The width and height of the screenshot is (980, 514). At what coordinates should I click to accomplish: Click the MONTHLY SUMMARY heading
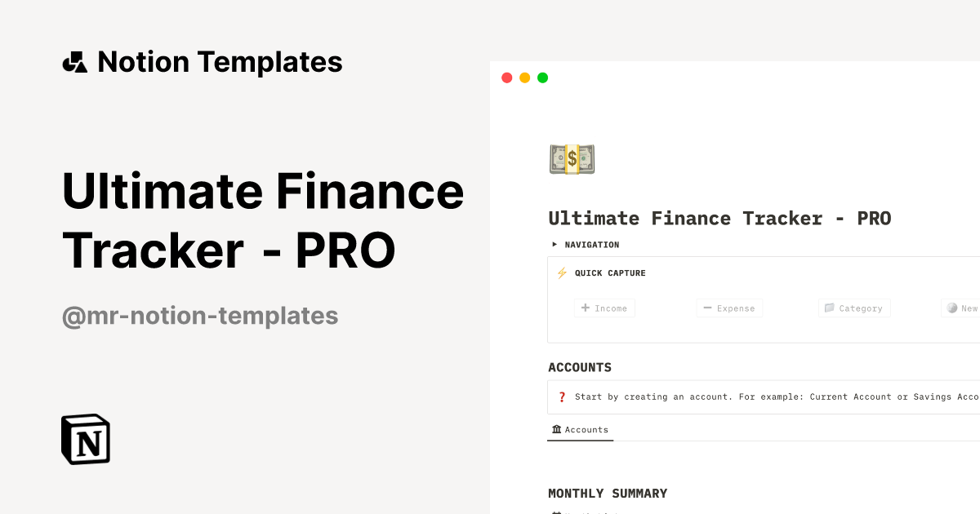tap(608, 493)
